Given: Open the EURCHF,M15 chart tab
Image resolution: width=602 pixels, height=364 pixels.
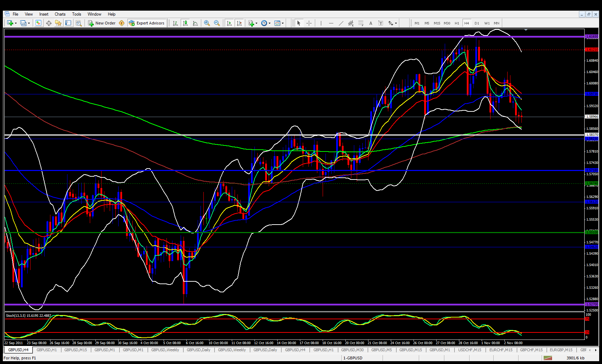Looking at the screenshot, I should [x=501, y=350].
